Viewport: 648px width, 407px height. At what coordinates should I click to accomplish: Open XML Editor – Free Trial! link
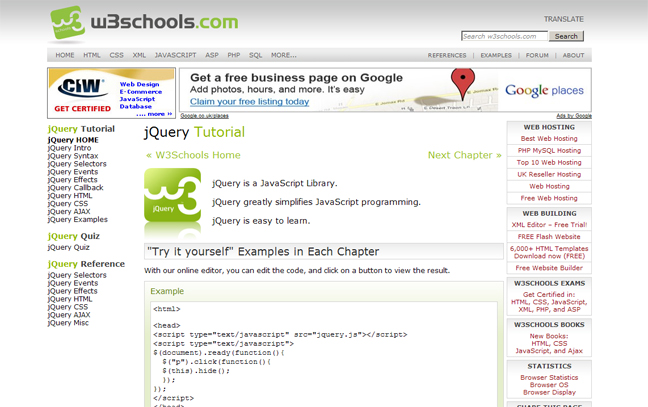tap(549, 225)
